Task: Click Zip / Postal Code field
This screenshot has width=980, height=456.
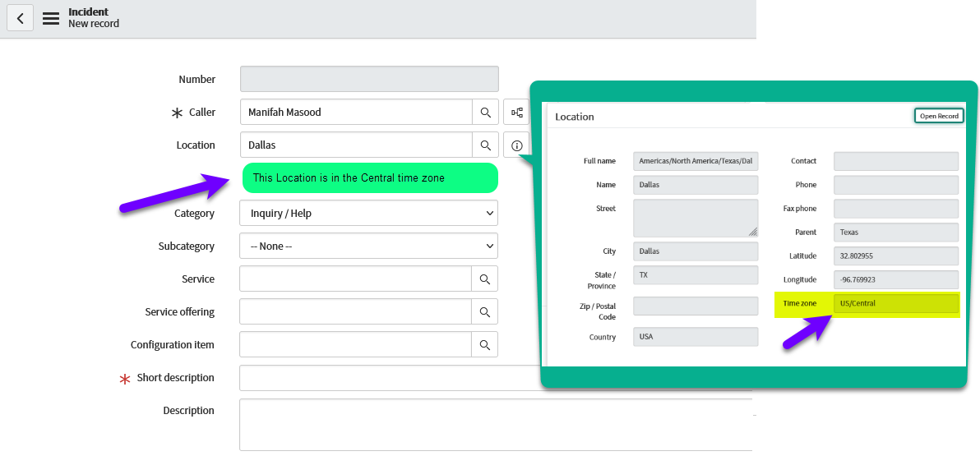Action: [x=696, y=306]
